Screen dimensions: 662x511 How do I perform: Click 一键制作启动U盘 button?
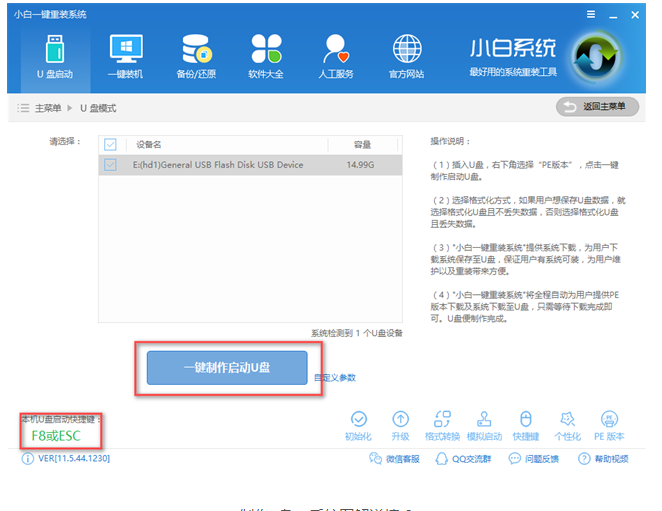pos(227,367)
